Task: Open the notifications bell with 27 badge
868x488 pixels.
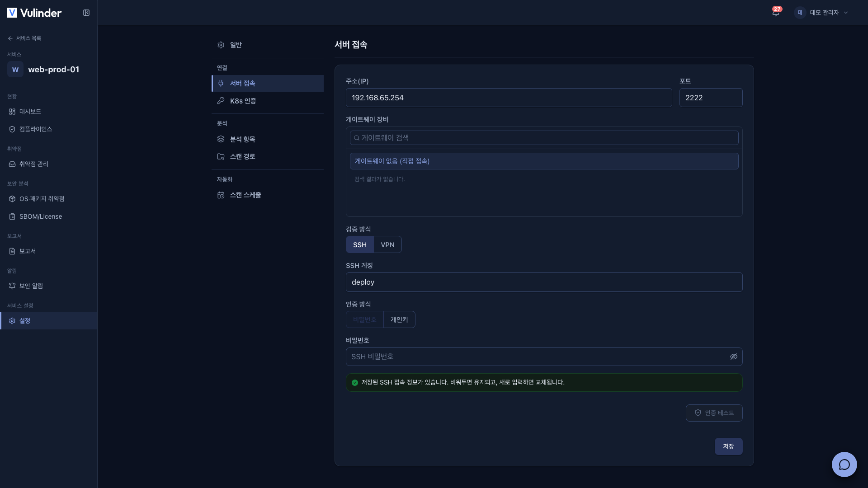Action: click(776, 12)
